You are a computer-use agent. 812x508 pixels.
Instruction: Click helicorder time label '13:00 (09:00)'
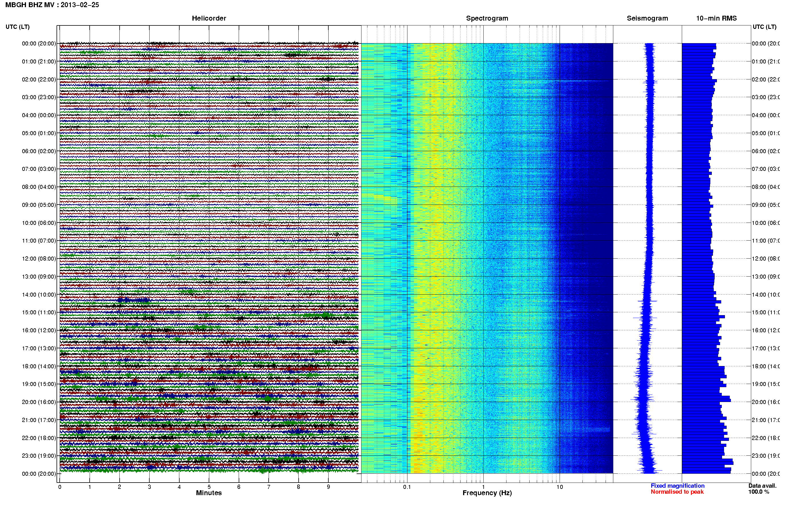(x=39, y=277)
